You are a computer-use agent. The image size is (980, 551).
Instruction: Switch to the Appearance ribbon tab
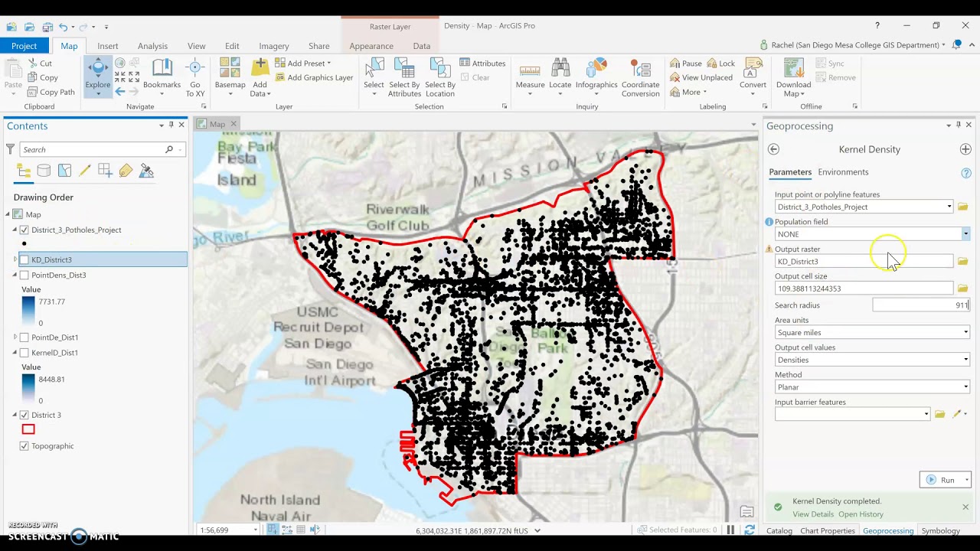[x=371, y=46]
